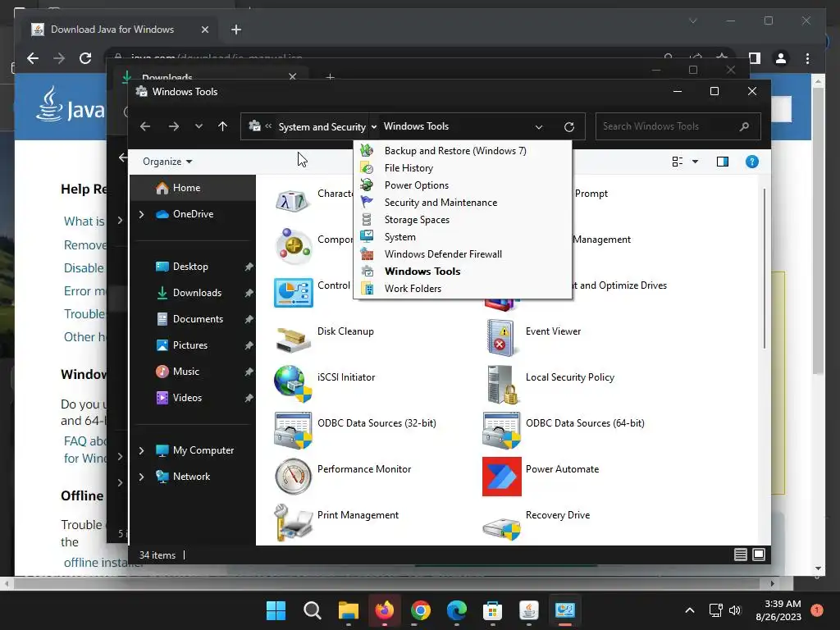Open new tab in Chrome window

235,30
